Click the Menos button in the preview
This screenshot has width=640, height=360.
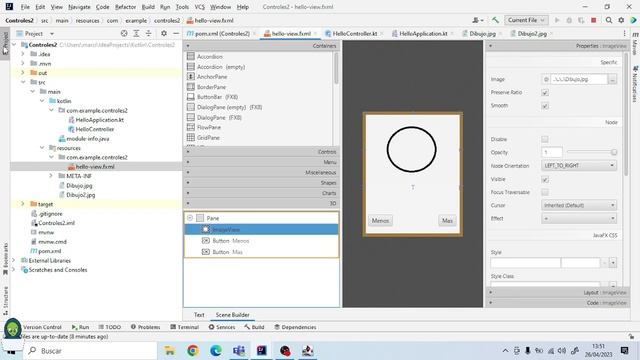coord(380,220)
